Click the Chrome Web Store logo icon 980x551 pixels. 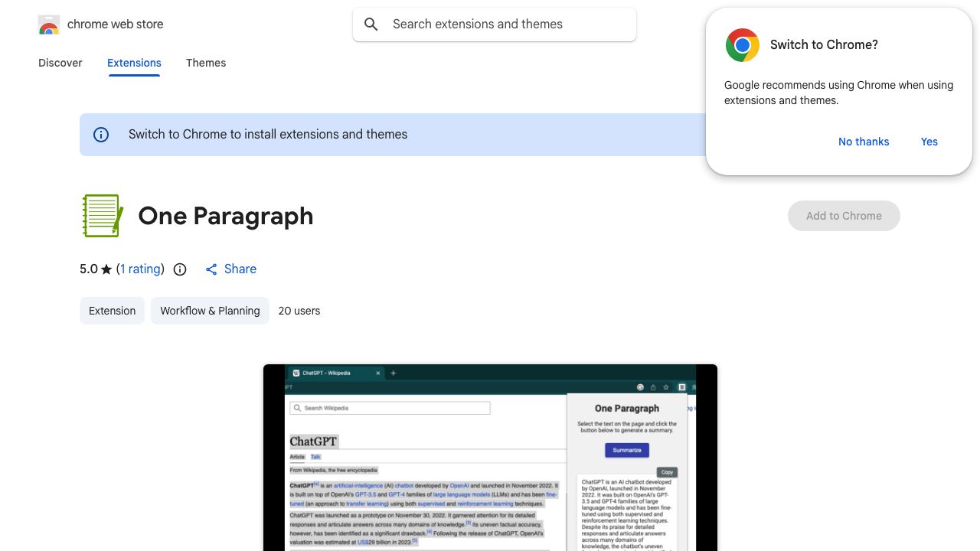[x=49, y=24]
